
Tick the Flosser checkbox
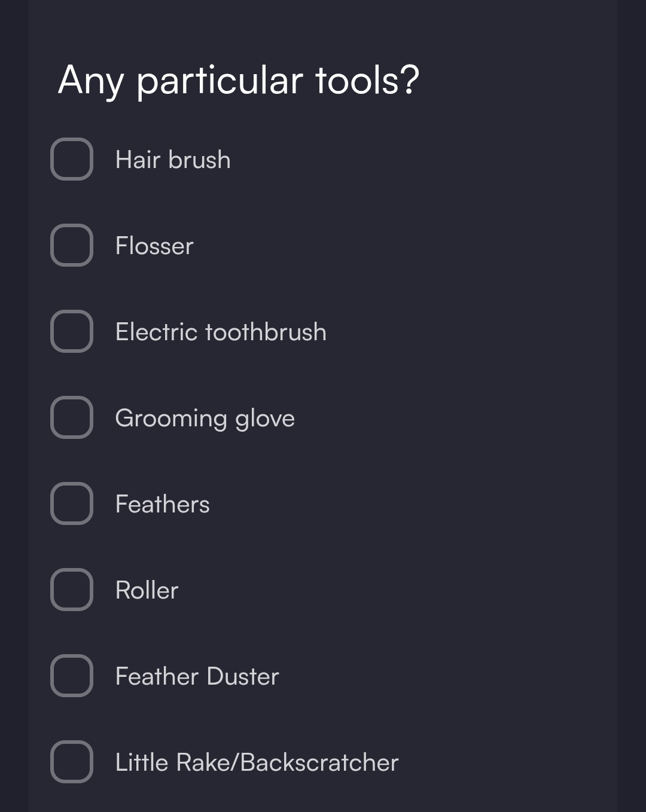pyautogui.click(x=72, y=245)
